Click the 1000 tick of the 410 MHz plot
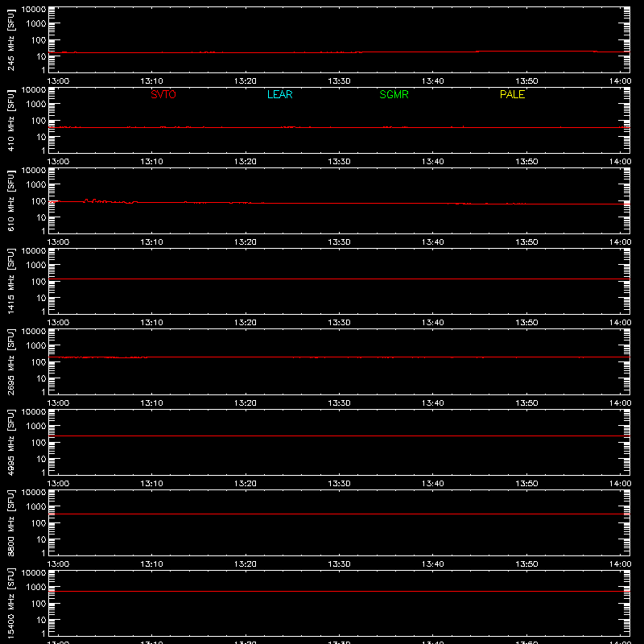 coord(36,105)
